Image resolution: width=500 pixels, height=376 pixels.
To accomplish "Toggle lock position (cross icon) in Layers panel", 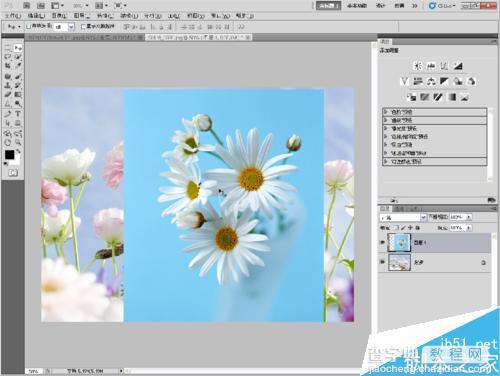I will tap(410, 228).
